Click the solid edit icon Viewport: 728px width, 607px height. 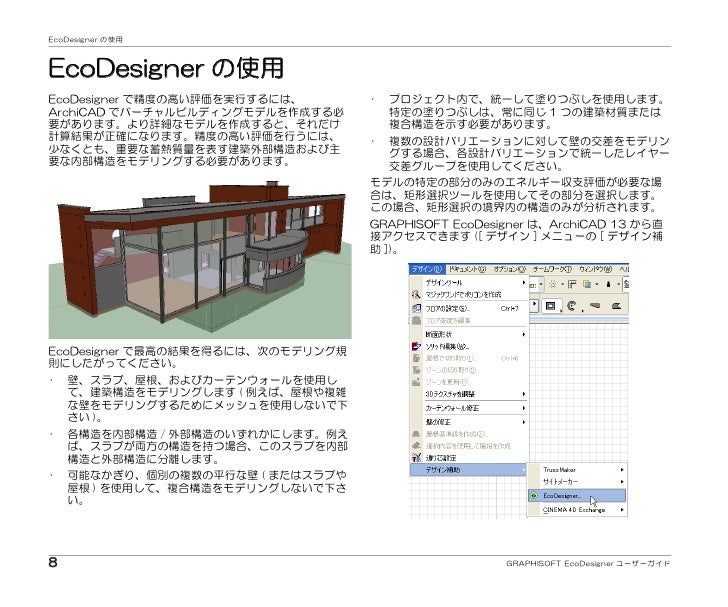click(416, 346)
